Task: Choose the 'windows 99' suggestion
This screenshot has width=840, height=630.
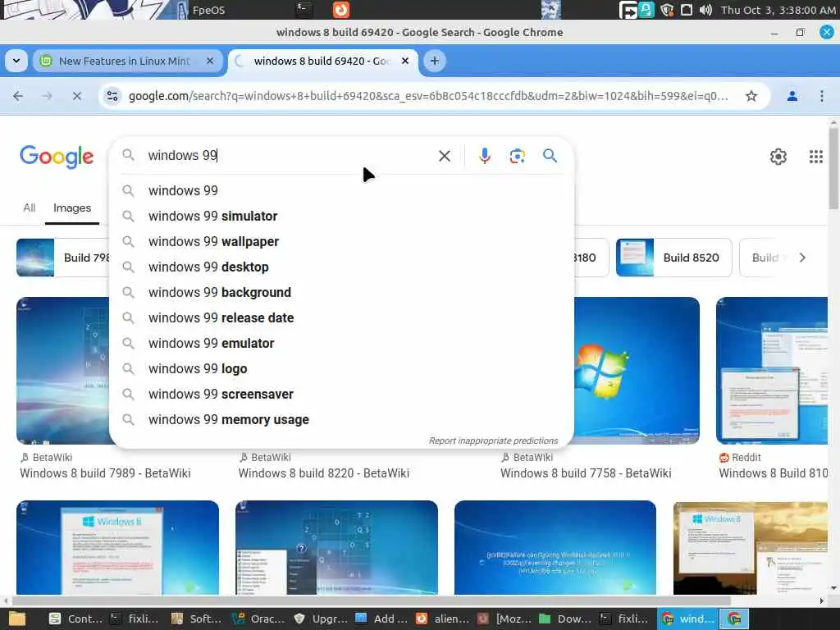Action: (x=341, y=190)
